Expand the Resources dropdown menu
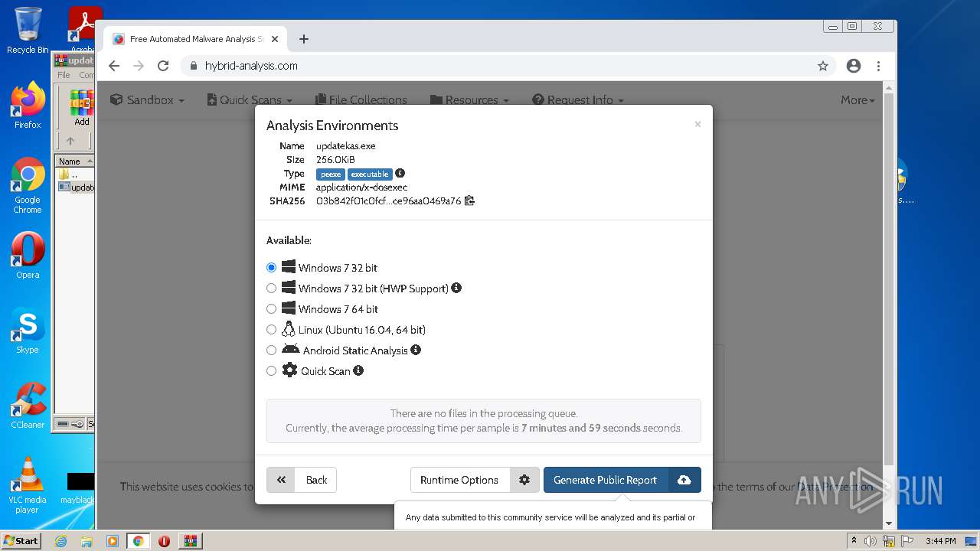Screen dimensions: 980x551 (x=469, y=99)
